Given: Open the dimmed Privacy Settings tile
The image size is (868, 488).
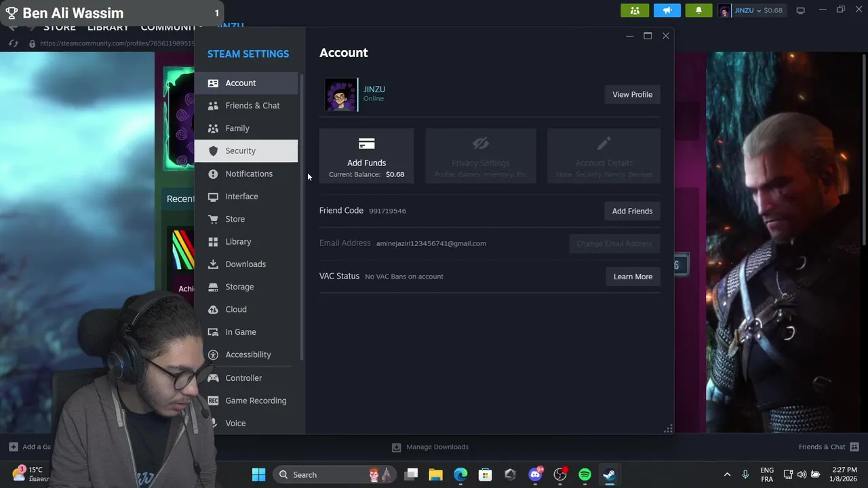Looking at the screenshot, I should tap(480, 156).
